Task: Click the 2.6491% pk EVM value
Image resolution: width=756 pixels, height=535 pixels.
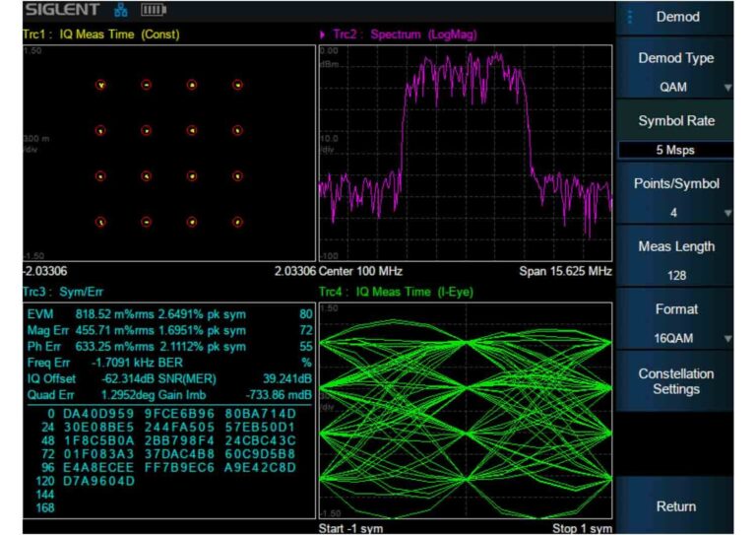Action: (x=189, y=314)
